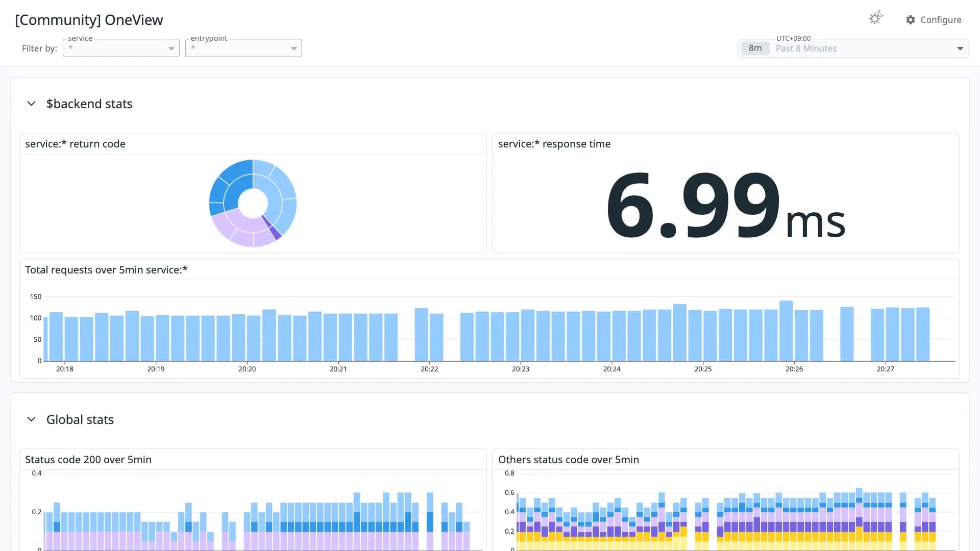Screen dimensions: 980x551
Task: Click the Filter by: label
Action: coord(39,48)
